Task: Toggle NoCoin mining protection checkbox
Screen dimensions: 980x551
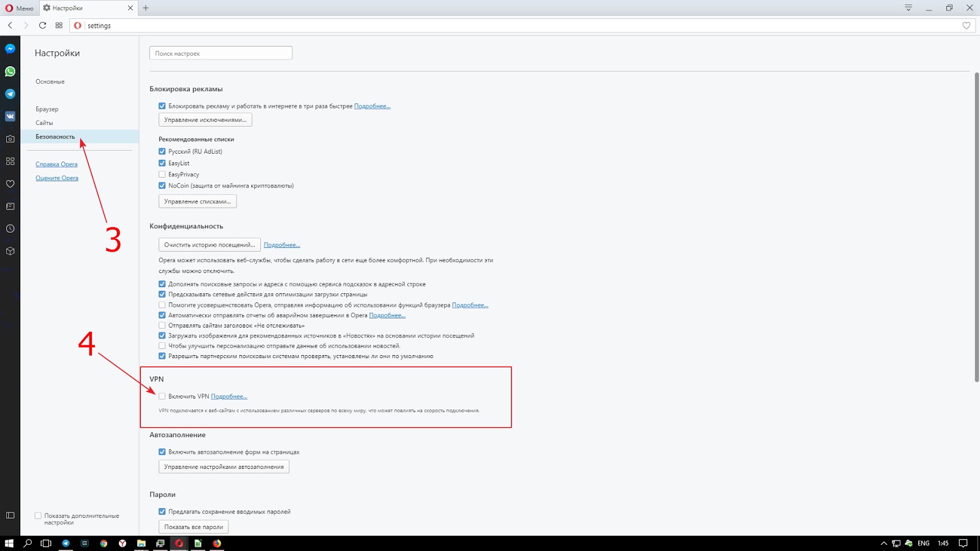Action: (x=162, y=186)
